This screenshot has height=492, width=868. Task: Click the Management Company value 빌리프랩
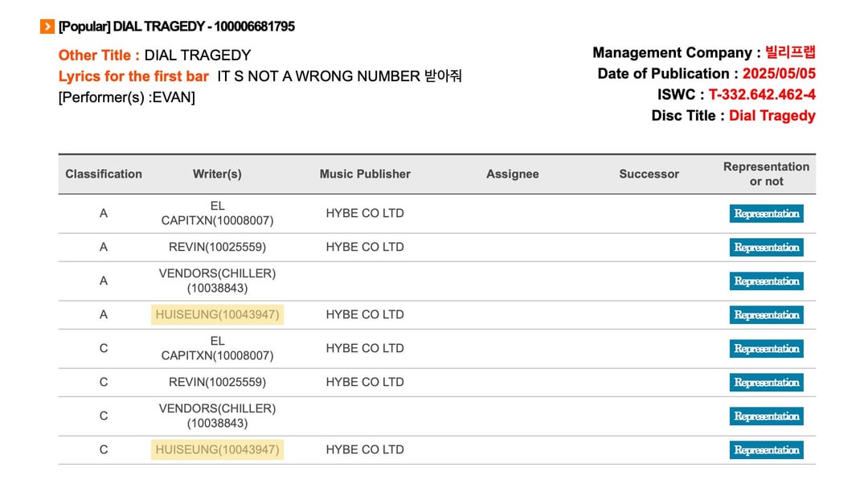click(x=790, y=52)
